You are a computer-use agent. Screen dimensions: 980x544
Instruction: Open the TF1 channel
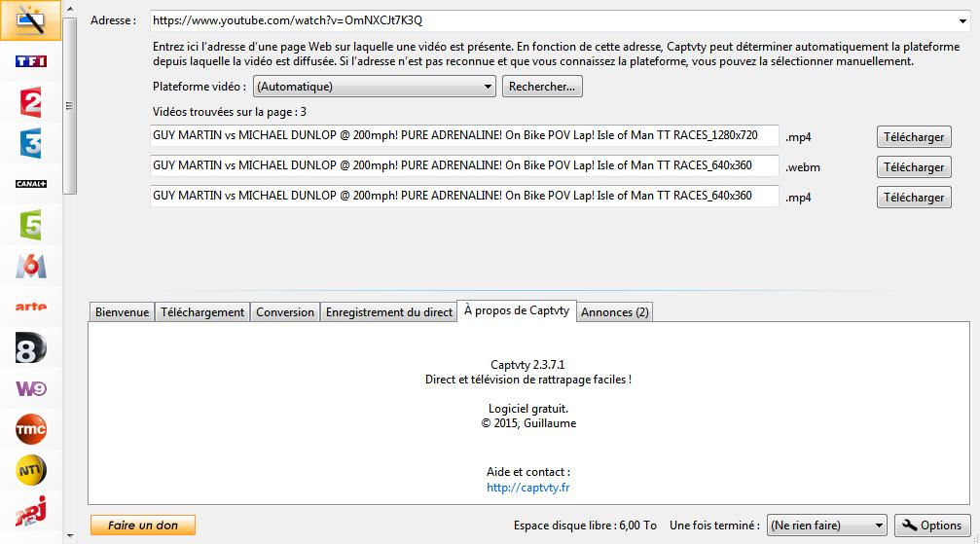coord(30,61)
